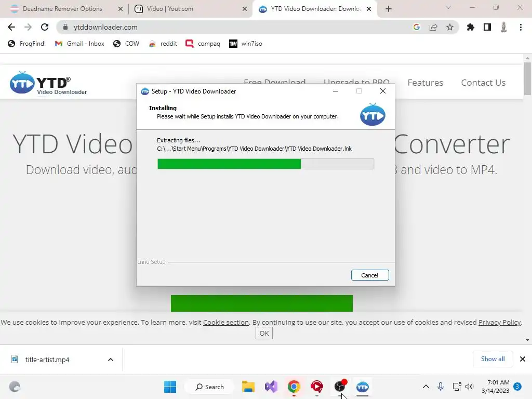Viewport: 532px width, 399px height.
Task: Open the FrogFind! bookmark
Action: (x=27, y=44)
